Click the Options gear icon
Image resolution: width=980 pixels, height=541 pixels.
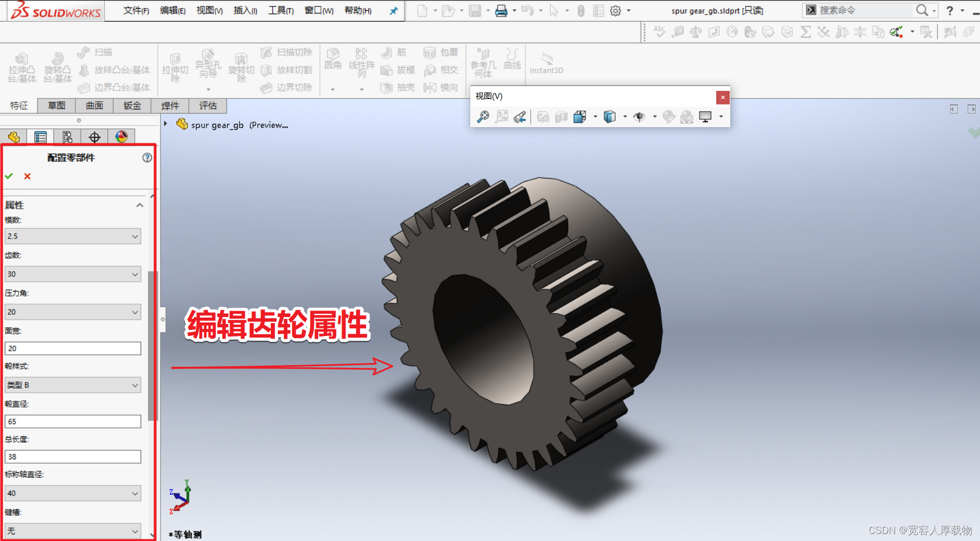coord(615,11)
